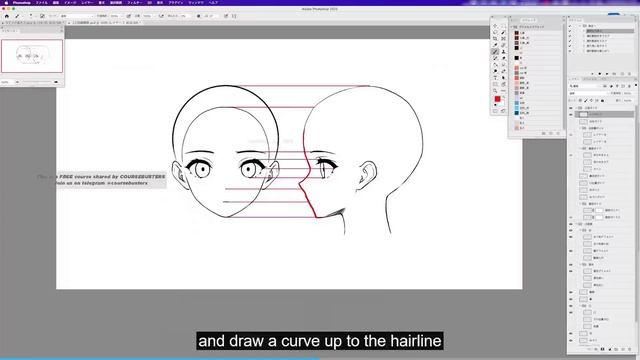
Task: Select the Eyedropper tool
Action: point(495,44)
